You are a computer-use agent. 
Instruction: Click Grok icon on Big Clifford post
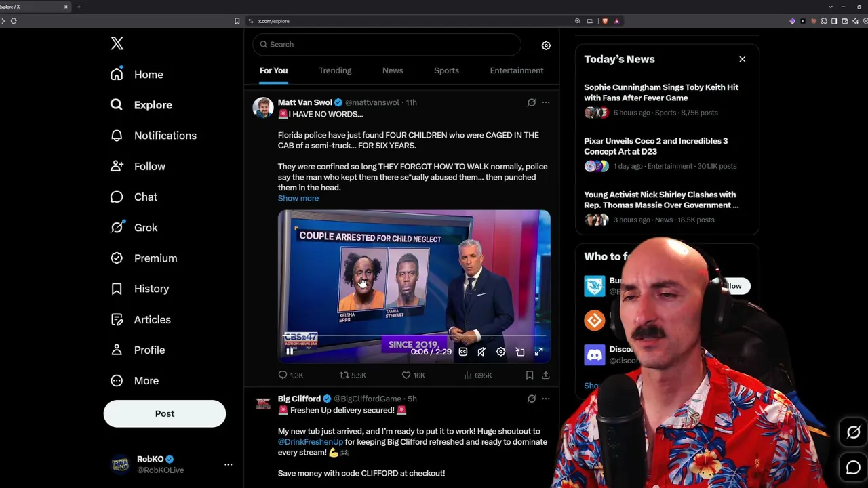[x=532, y=399]
